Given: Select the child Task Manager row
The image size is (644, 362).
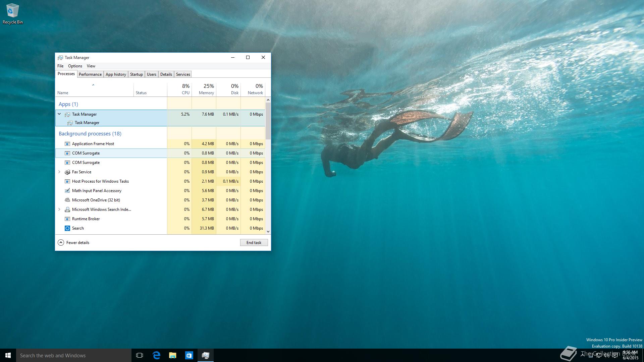Looking at the screenshot, I should [x=160, y=123].
